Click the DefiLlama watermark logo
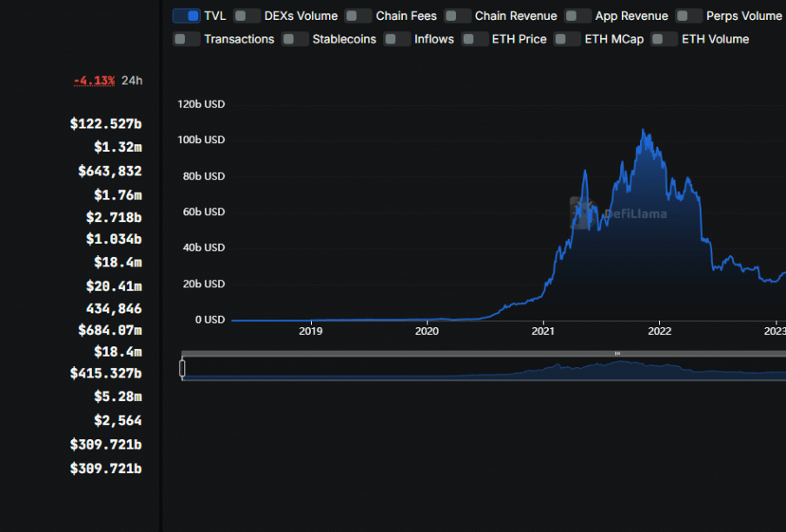786x532 pixels. 618,213
